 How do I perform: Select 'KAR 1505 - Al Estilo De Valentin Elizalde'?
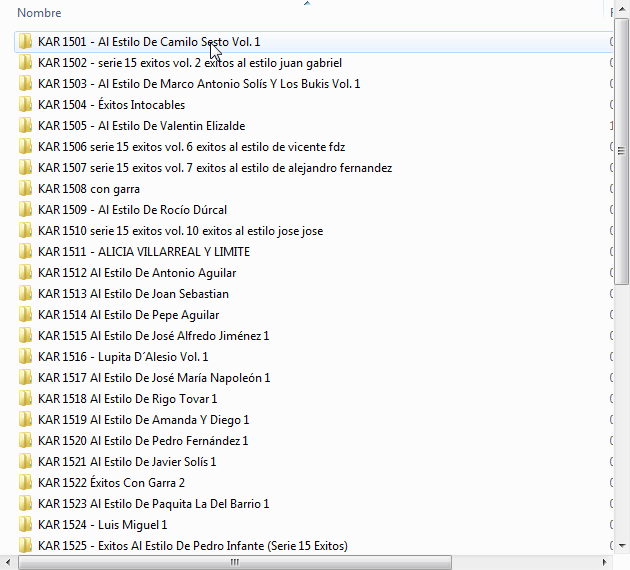point(141,126)
